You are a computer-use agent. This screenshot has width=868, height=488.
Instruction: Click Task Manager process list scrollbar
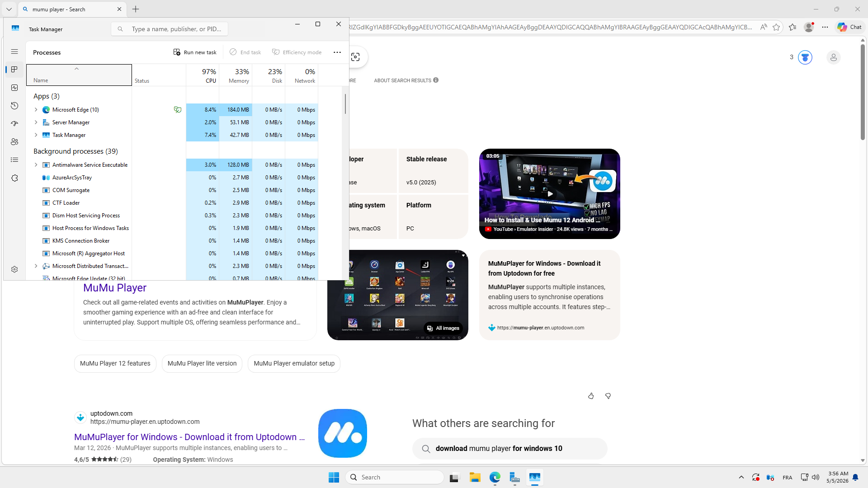(345, 104)
